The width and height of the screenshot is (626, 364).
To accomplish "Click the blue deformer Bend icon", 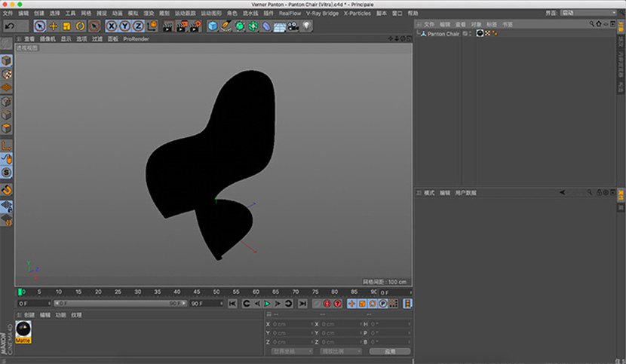I will click(266, 26).
